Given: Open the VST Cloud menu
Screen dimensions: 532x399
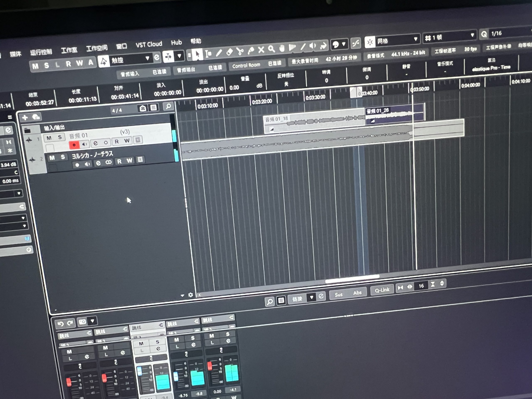Looking at the screenshot, I should pyautogui.click(x=149, y=44).
